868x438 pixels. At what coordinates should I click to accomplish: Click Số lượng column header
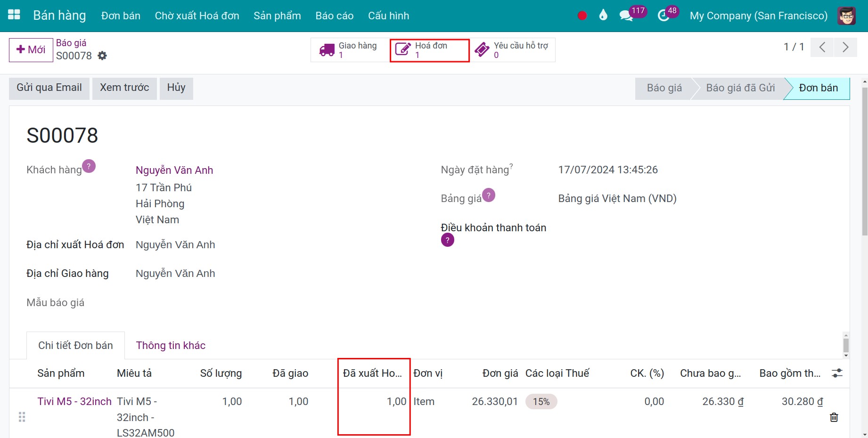[221, 373]
